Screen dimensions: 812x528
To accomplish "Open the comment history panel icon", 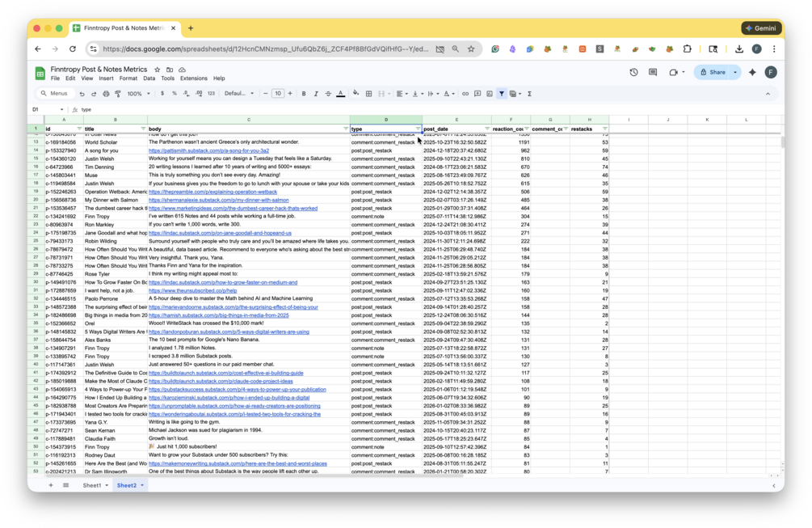I will 653,73.
